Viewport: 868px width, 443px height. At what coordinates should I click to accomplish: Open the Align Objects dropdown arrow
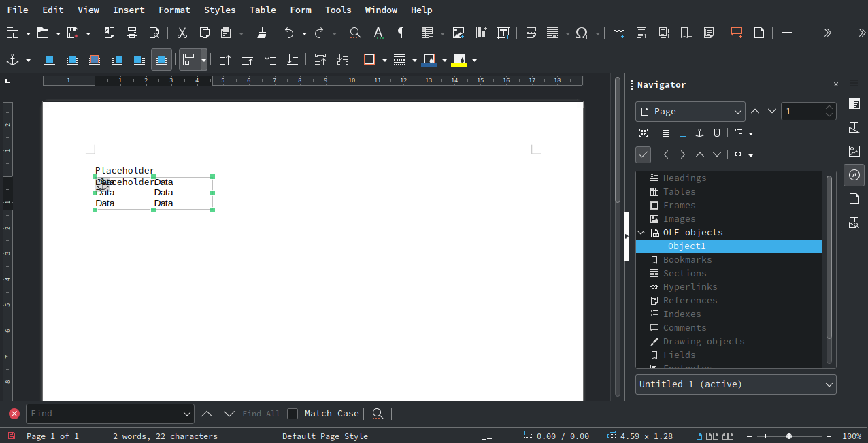[x=203, y=60]
